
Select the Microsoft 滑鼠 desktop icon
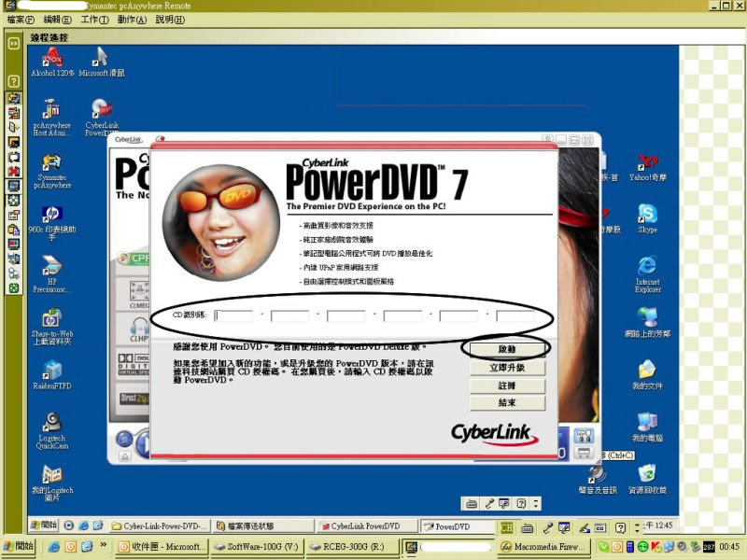pyautogui.click(x=102, y=63)
